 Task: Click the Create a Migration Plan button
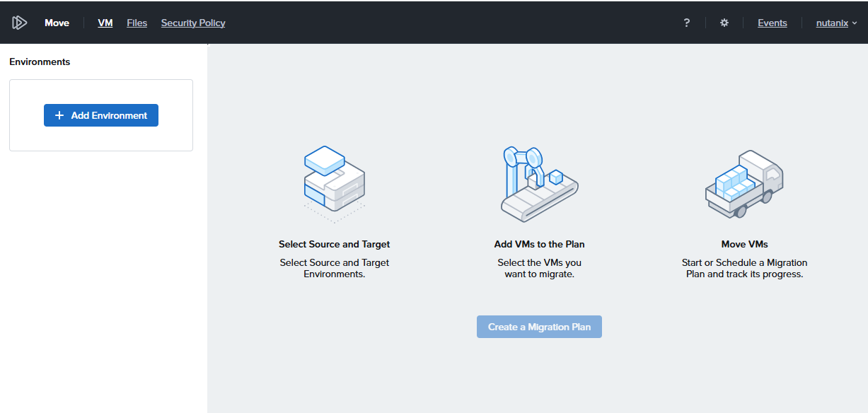pos(539,327)
